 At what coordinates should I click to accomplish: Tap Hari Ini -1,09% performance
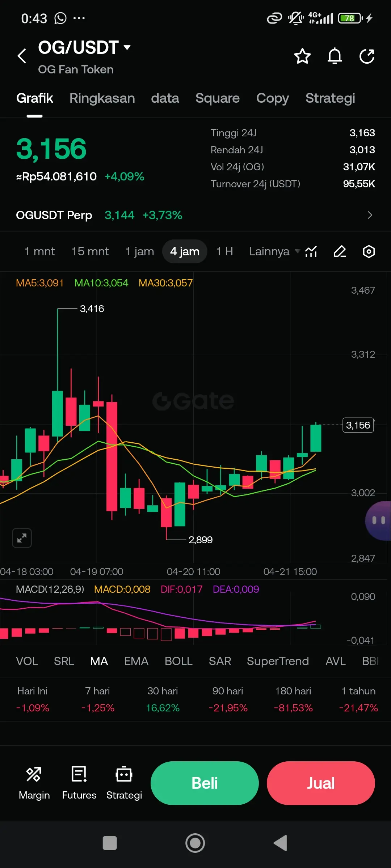(33, 699)
